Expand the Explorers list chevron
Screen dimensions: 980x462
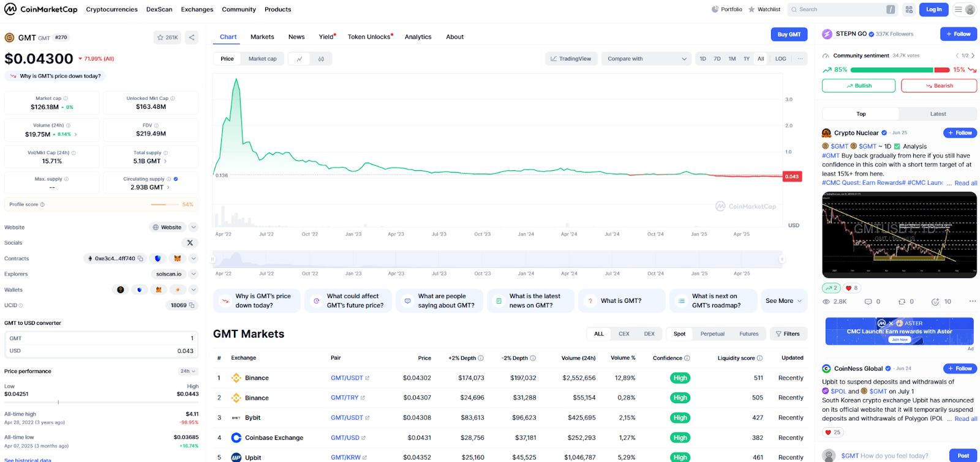(194, 274)
